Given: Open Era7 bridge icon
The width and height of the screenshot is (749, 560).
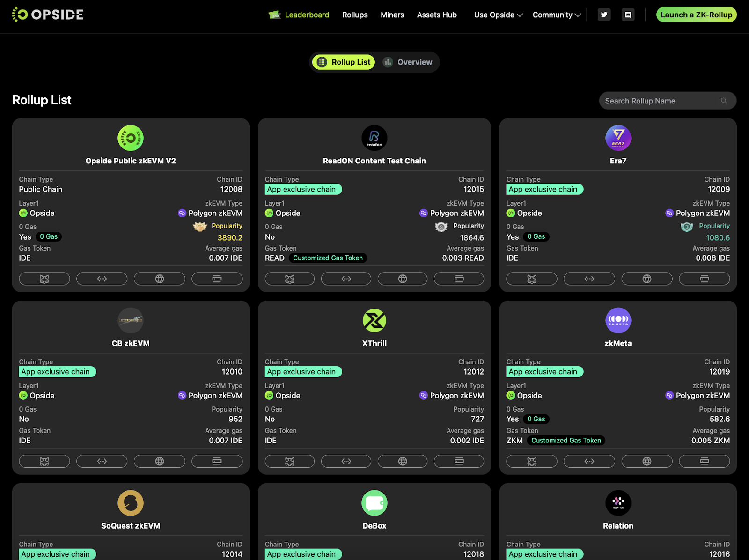Looking at the screenshot, I should pyautogui.click(x=589, y=279).
